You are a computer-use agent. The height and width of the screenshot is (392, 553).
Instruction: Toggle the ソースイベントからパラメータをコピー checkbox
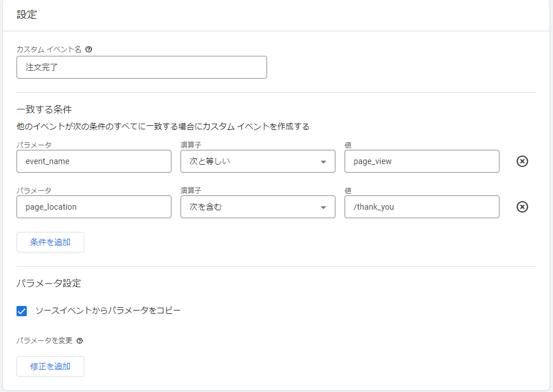tap(22, 311)
